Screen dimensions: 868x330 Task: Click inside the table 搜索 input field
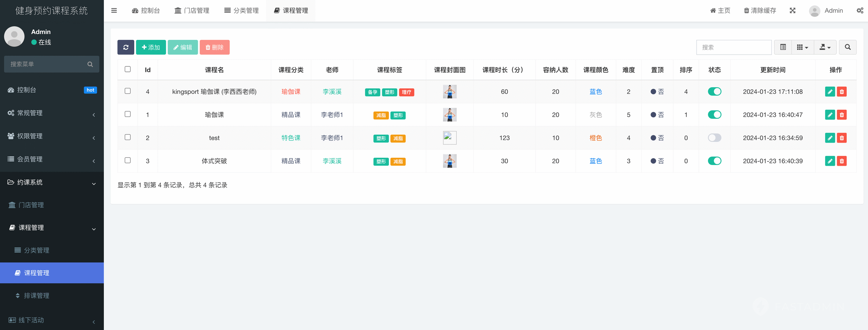pos(733,47)
